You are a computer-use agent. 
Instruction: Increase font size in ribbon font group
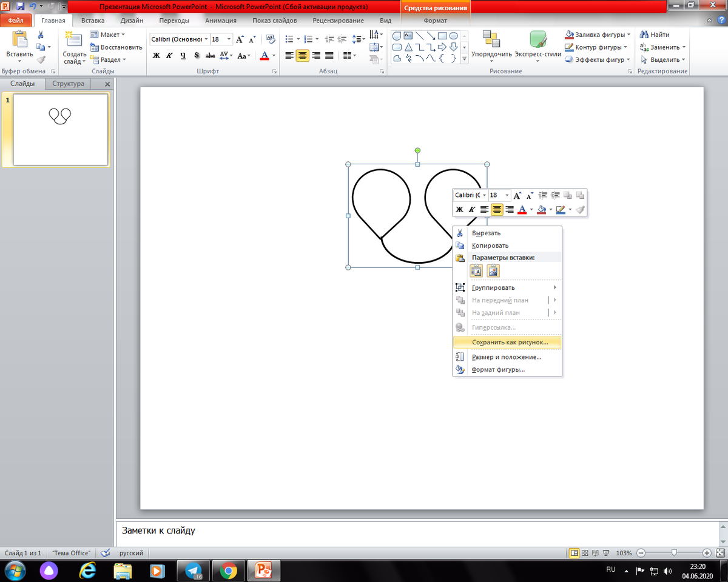[241, 39]
